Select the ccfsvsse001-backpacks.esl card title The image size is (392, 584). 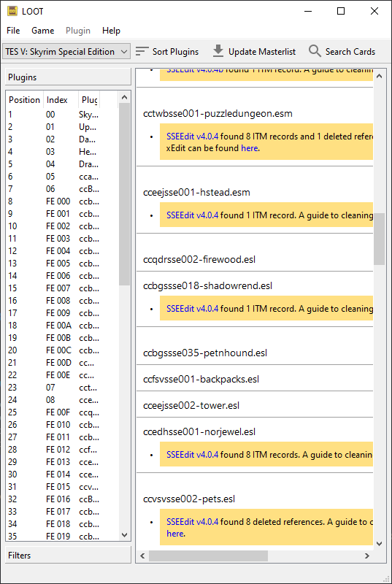coord(201,379)
